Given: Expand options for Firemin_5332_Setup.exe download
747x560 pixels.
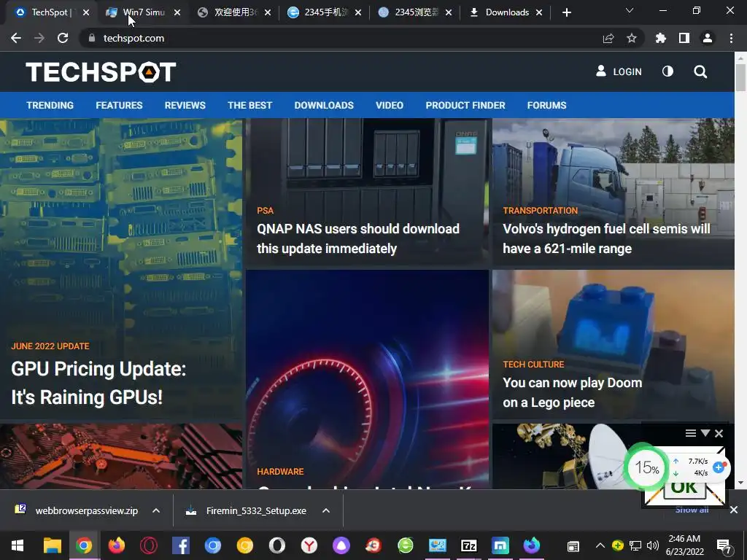Looking at the screenshot, I should (326, 510).
